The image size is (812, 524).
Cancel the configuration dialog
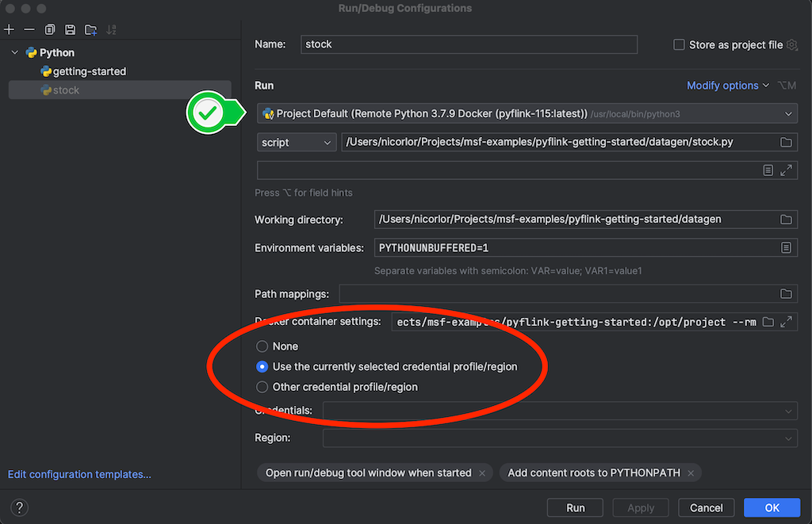[x=706, y=508]
